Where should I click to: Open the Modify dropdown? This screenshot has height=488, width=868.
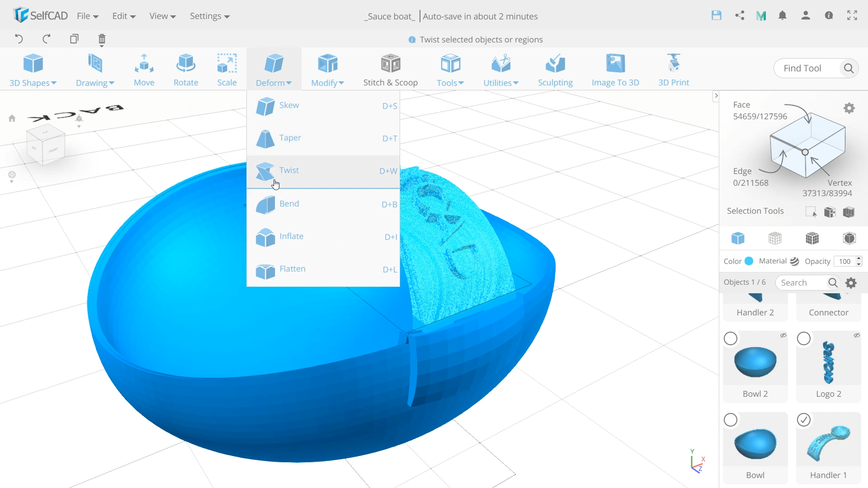pos(328,70)
